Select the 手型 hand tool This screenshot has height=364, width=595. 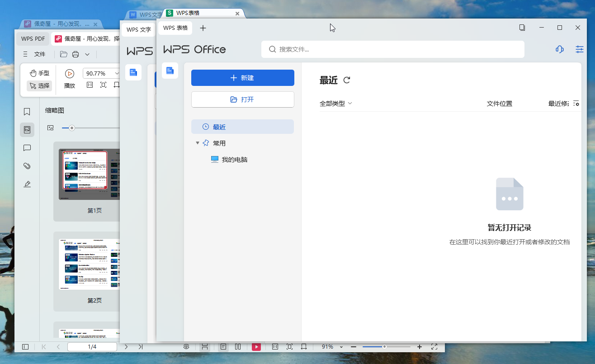[x=39, y=73]
